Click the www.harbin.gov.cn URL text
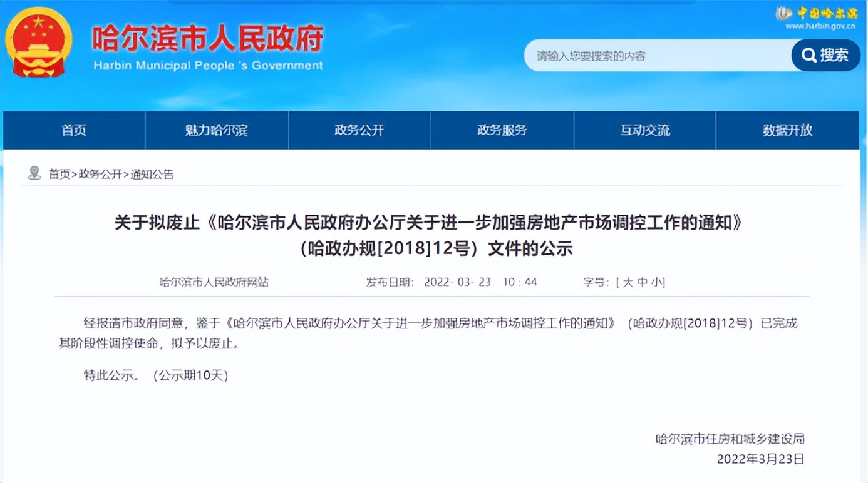The width and height of the screenshot is (868, 483). point(820,26)
